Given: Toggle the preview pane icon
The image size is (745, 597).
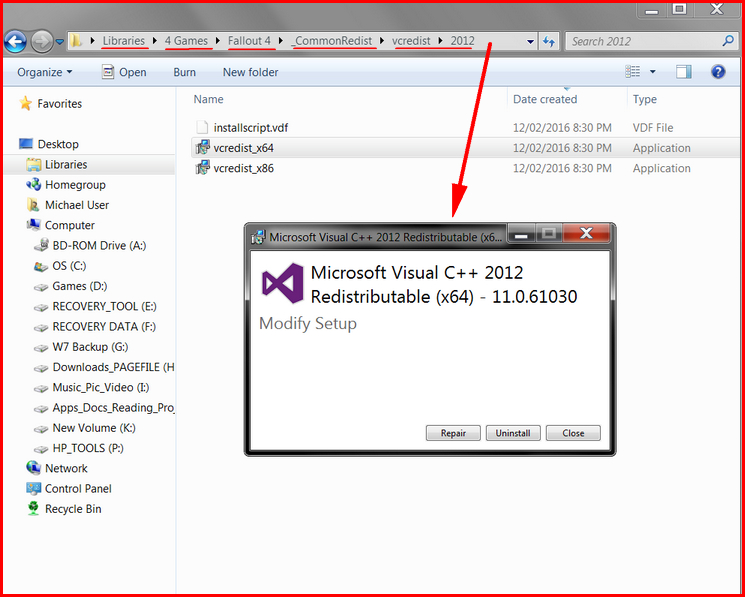Looking at the screenshot, I should tap(684, 72).
